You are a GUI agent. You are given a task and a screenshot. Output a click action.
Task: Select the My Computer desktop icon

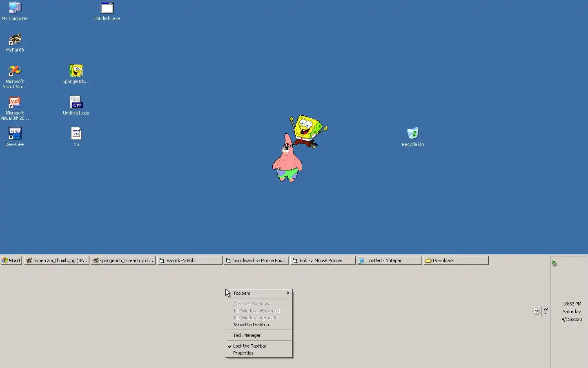15,11
